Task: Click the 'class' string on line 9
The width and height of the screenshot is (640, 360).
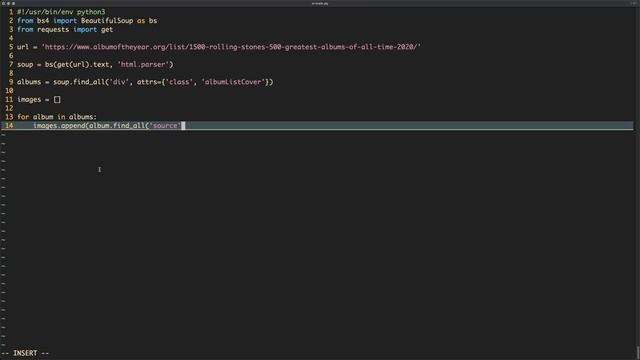Action: (x=179, y=82)
